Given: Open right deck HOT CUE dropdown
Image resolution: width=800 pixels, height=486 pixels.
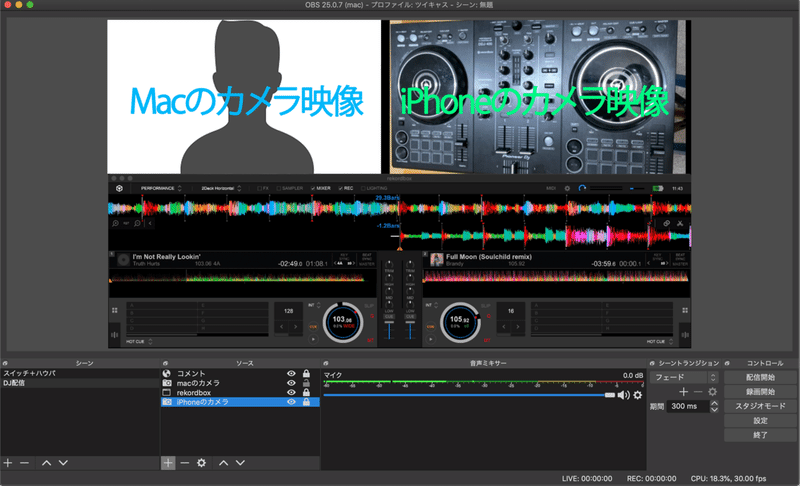Looking at the screenshot, I should (660, 342).
